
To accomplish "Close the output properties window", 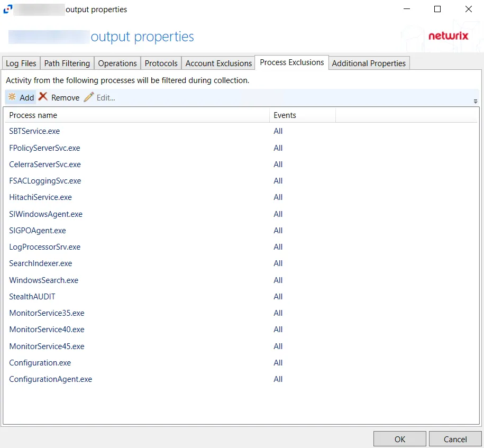I will [468, 9].
